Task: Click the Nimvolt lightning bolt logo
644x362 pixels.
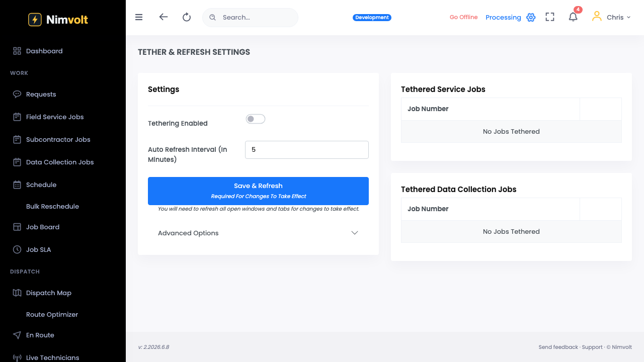Action: 35,20
